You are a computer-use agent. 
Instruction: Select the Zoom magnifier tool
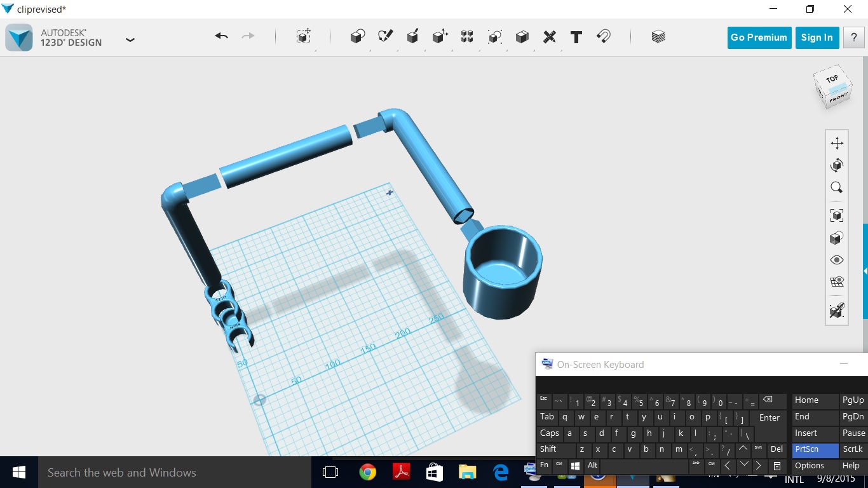pos(837,187)
